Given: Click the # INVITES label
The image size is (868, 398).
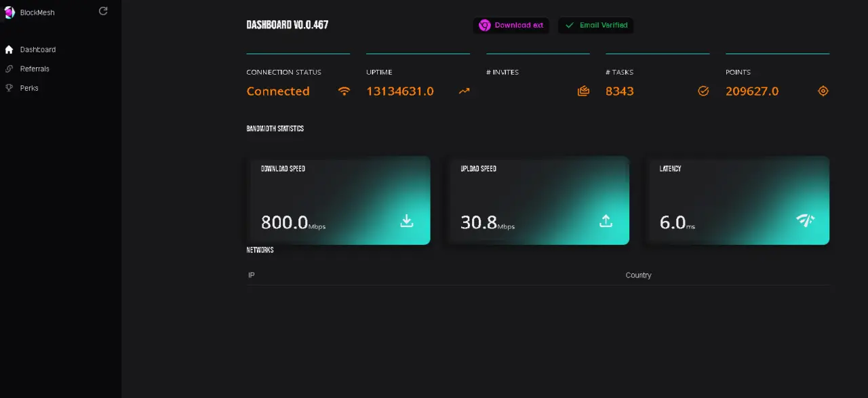Looking at the screenshot, I should (x=502, y=72).
